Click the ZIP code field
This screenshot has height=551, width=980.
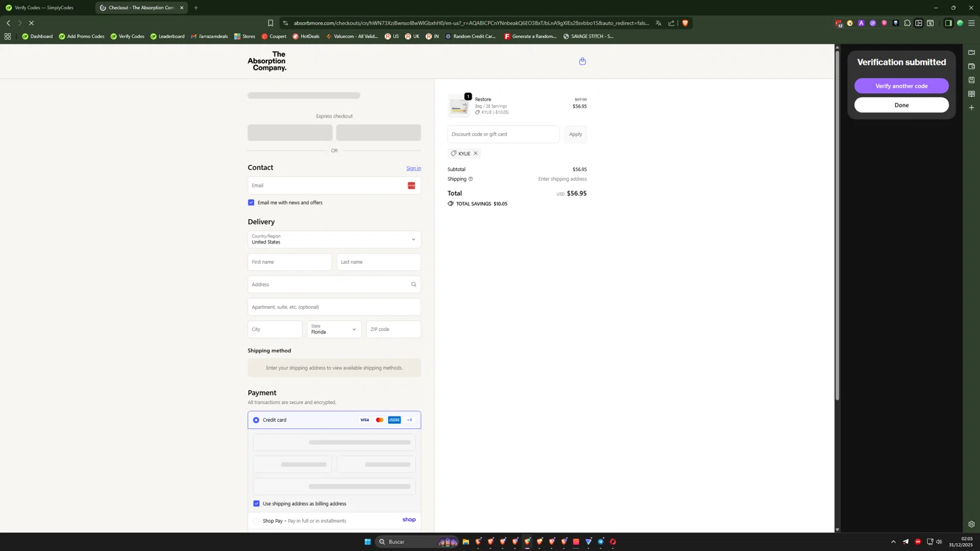pyautogui.click(x=393, y=329)
